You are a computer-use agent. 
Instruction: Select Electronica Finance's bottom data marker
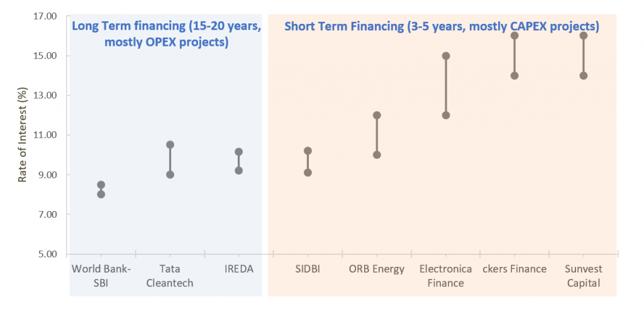446,115
